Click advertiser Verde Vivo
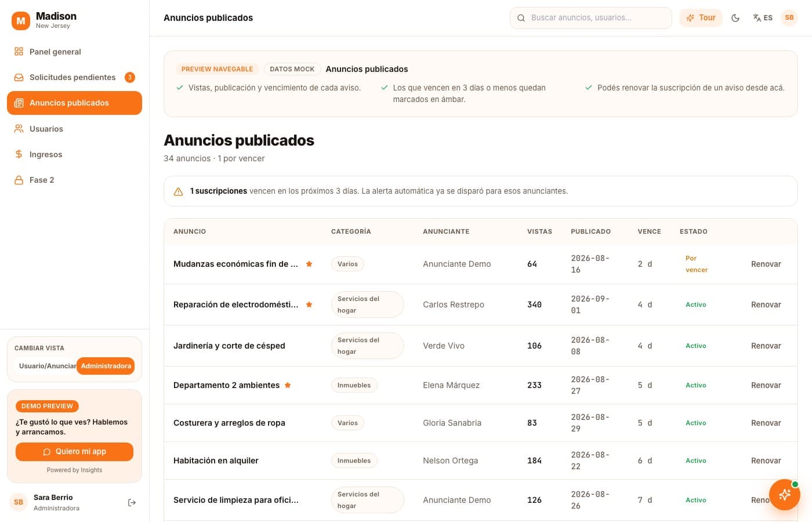 tap(444, 346)
